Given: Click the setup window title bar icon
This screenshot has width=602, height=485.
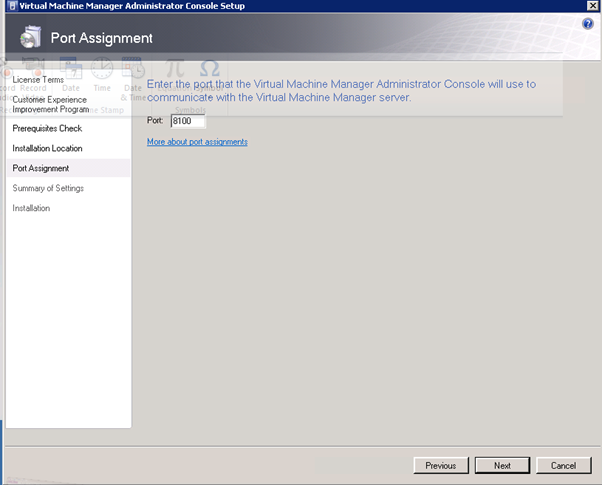Looking at the screenshot, I should tap(12, 5).
